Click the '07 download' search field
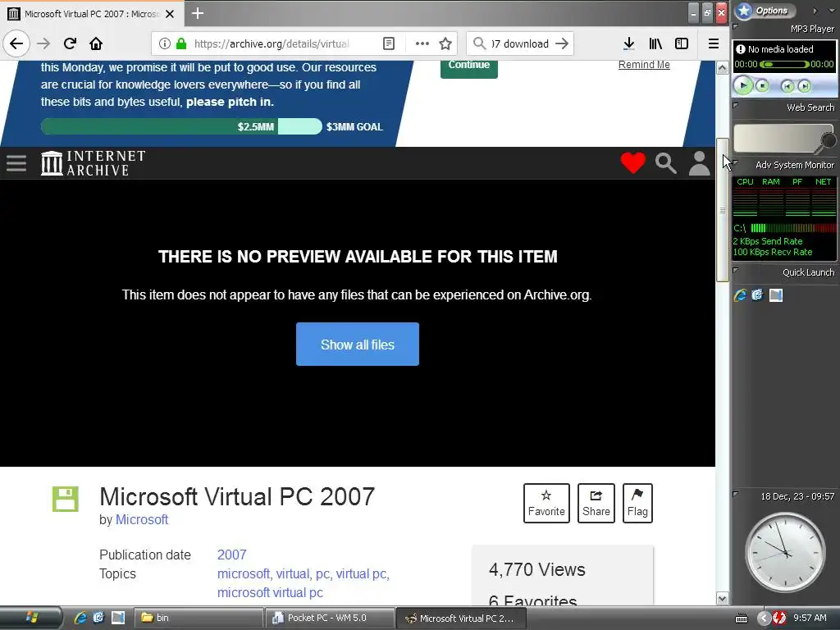This screenshot has height=630, width=840. [x=520, y=43]
